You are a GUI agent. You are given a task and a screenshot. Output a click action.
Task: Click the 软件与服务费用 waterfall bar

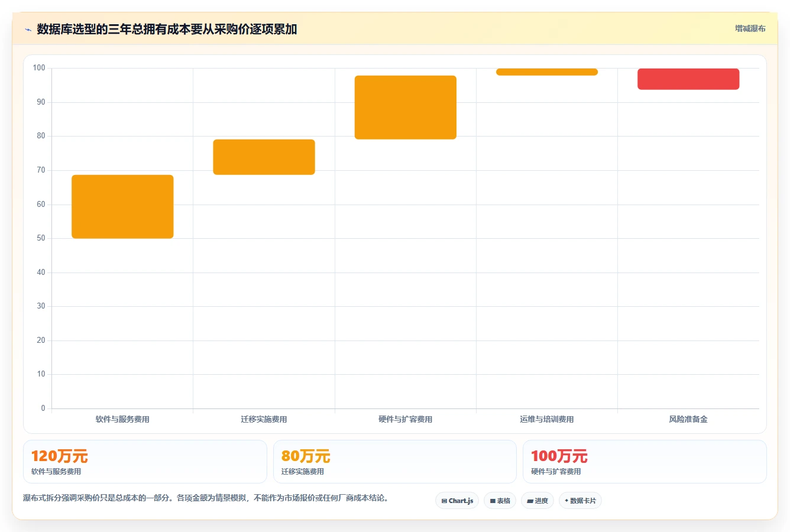coord(122,207)
